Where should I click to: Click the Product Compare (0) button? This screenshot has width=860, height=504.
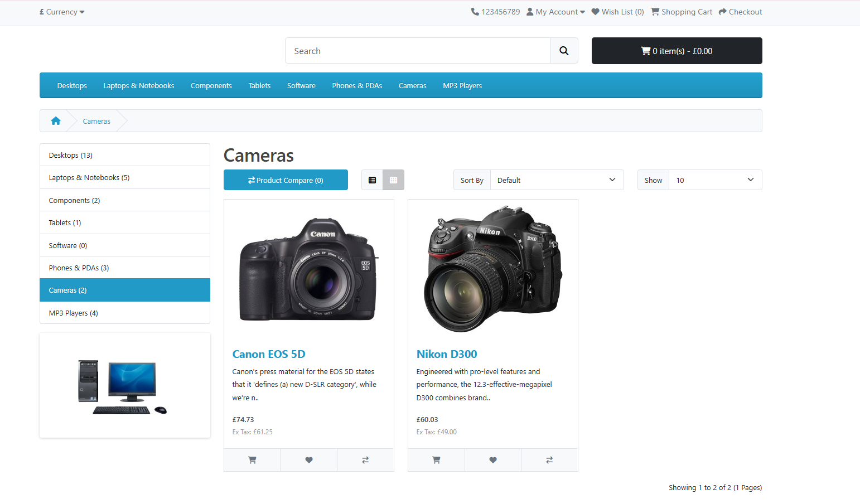(x=286, y=180)
